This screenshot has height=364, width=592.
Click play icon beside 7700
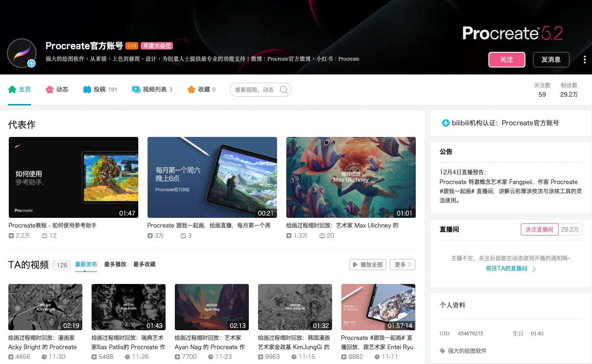pos(178,357)
